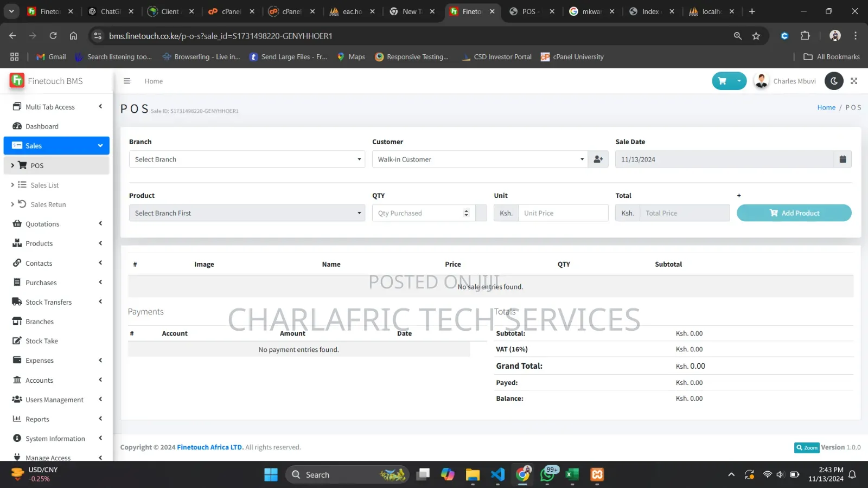This screenshot has width=868, height=488.
Task: Open Excel from taskbar
Action: pos(572,475)
